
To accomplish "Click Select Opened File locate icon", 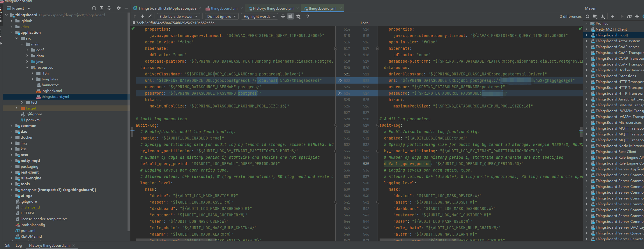I will coord(94,8).
